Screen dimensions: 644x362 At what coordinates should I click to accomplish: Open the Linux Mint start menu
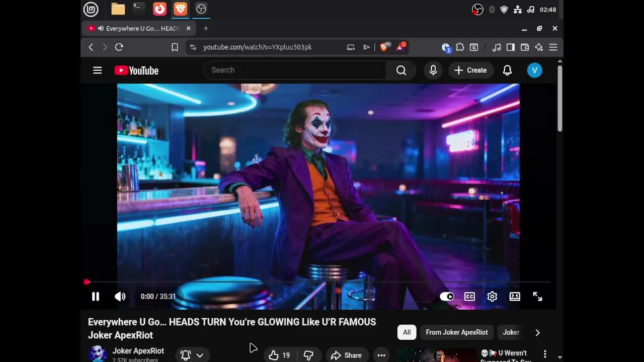pyautogui.click(x=91, y=9)
